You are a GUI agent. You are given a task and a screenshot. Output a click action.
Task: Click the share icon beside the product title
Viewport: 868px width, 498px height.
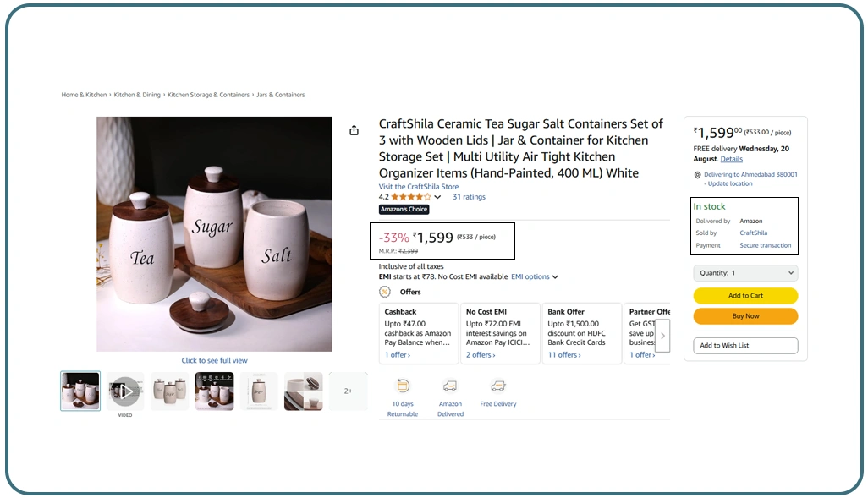tap(354, 130)
